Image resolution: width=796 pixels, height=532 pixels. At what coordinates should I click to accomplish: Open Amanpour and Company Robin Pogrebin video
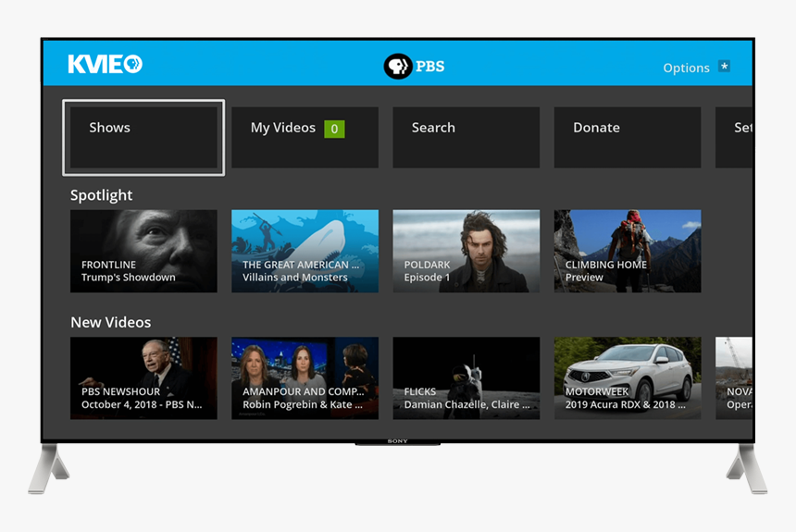pyautogui.click(x=305, y=378)
